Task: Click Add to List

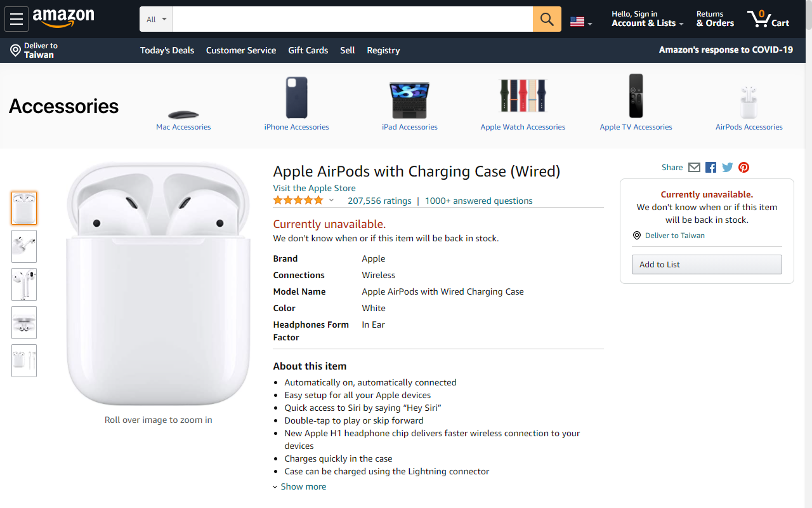Action: tap(706, 264)
